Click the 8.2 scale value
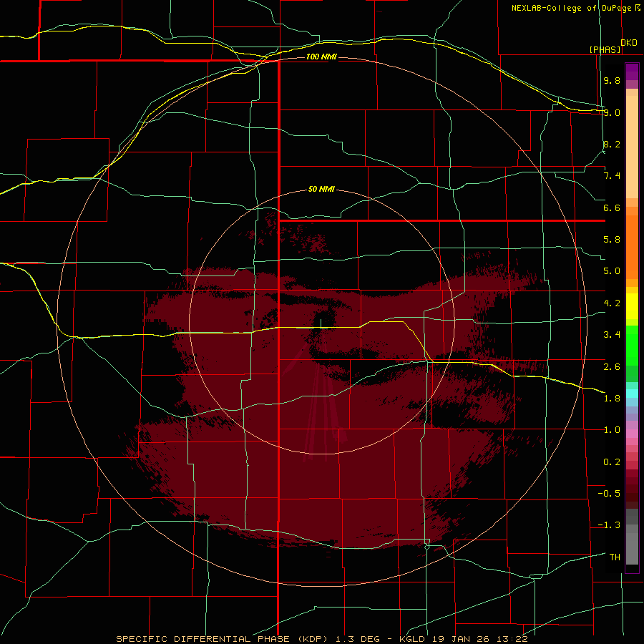 pos(612,144)
